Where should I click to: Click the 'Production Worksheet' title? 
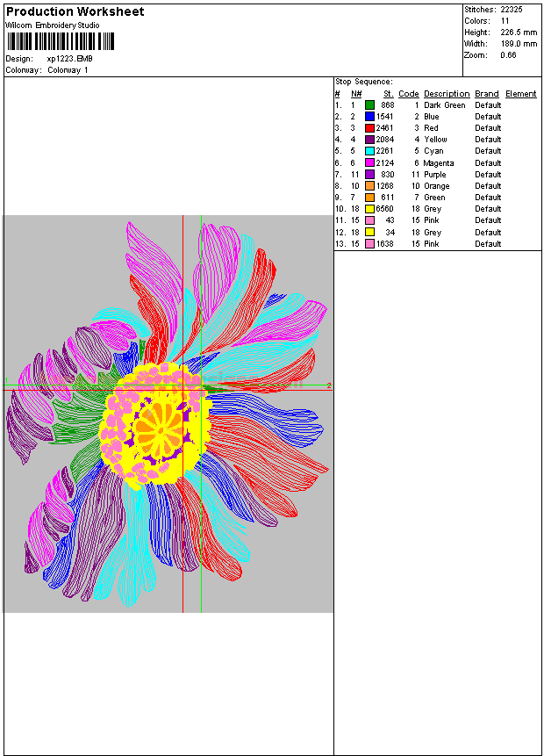pos(75,11)
